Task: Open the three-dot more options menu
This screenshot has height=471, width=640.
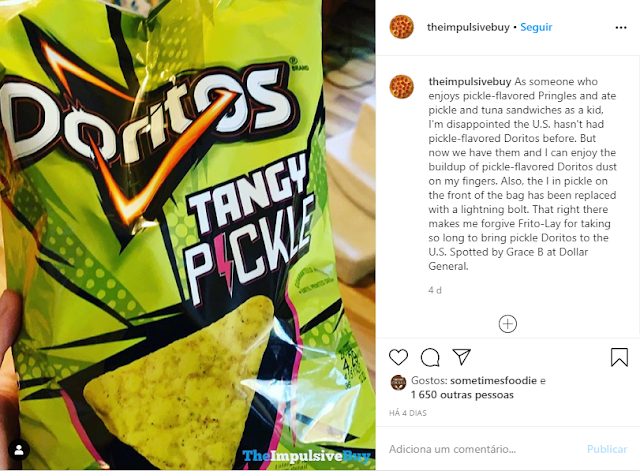Action: tap(621, 27)
